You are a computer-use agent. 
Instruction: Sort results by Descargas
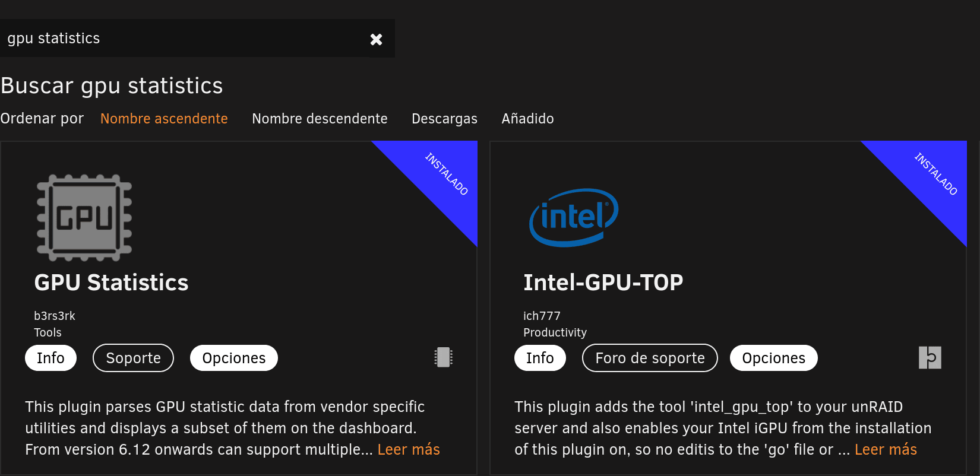444,119
